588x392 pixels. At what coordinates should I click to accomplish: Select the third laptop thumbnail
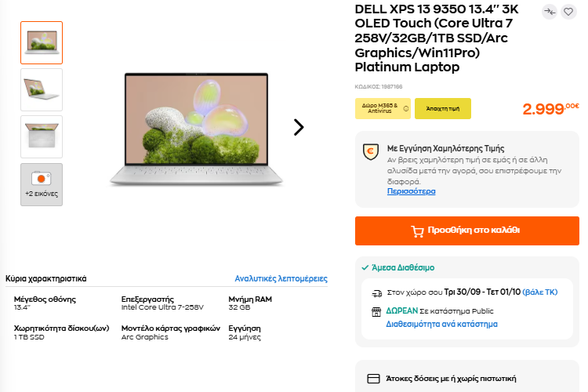(42, 136)
